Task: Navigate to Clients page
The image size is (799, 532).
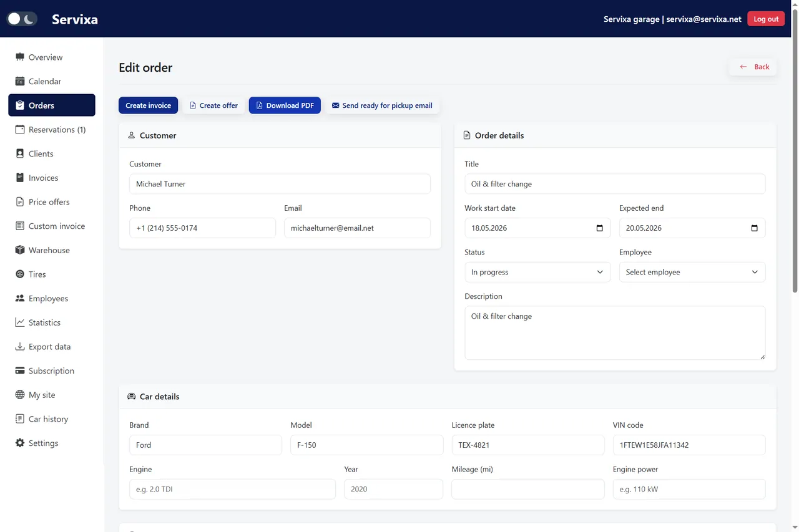Action: point(52,153)
